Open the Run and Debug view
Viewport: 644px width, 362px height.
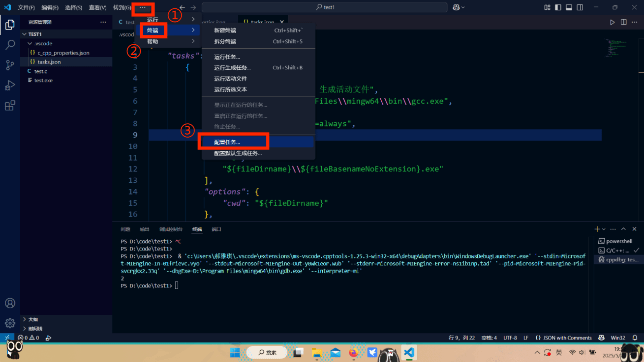10,85
